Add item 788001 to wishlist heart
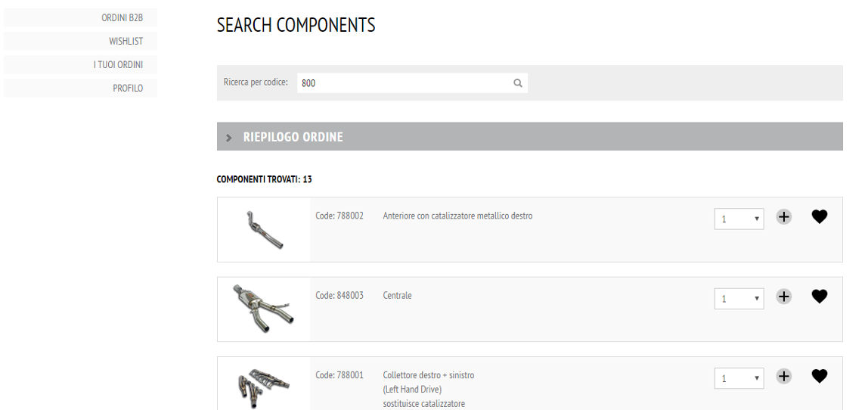 click(x=820, y=376)
